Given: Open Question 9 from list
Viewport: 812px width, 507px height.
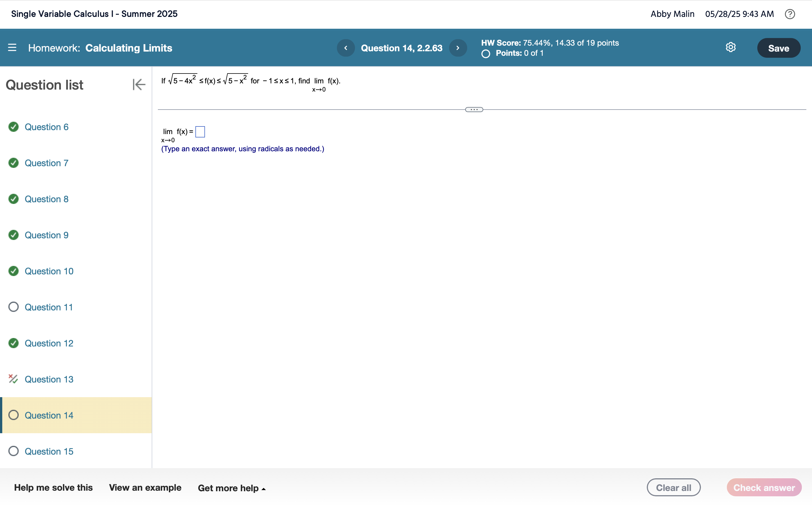Looking at the screenshot, I should (47, 235).
